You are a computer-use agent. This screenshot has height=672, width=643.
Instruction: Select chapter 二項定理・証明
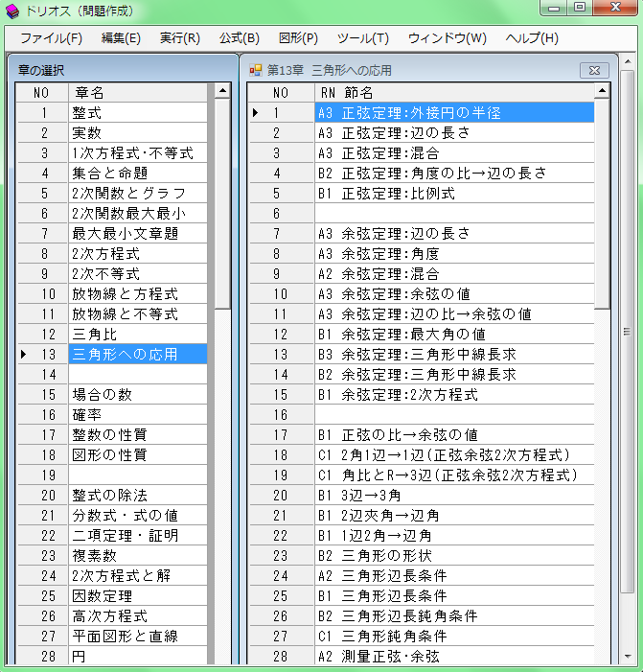click(x=137, y=536)
